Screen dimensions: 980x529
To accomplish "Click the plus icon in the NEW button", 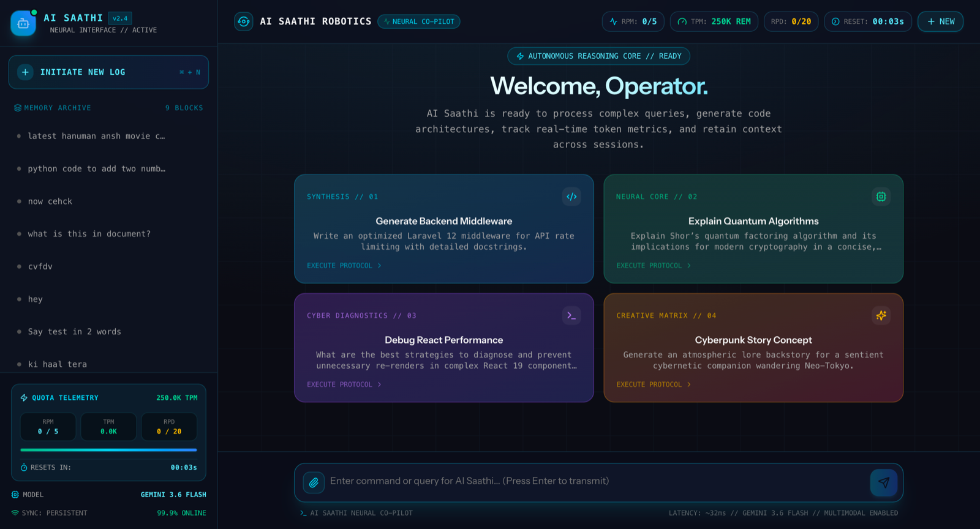I will tap(931, 21).
